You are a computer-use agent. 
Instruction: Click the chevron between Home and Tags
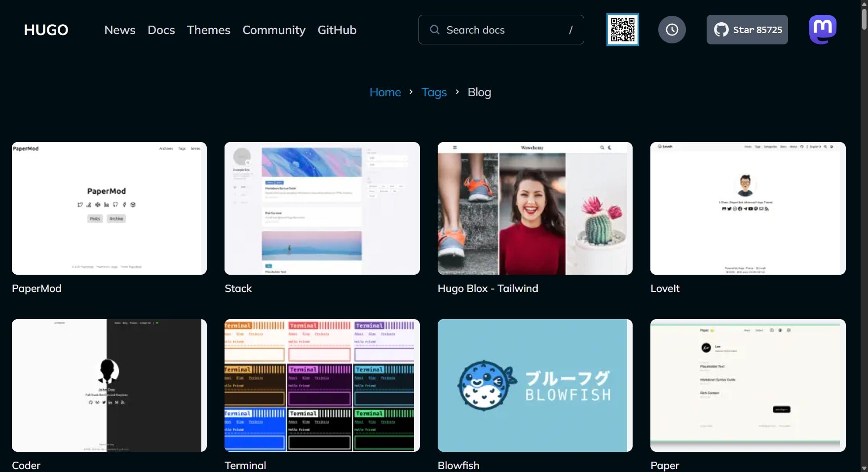pos(411,92)
